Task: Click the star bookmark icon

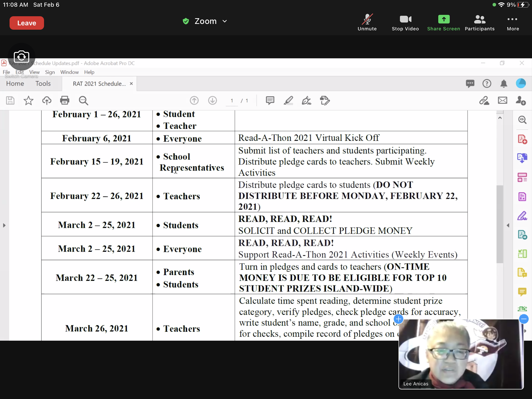Action: coord(29,101)
